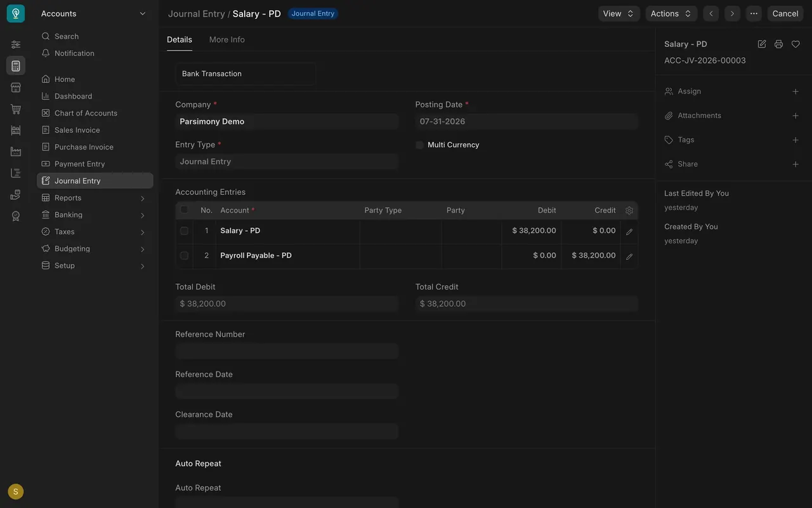Viewport: 812px width, 508px height.
Task: Click the lightbulb app logo
Action: (x=16, y=13)
